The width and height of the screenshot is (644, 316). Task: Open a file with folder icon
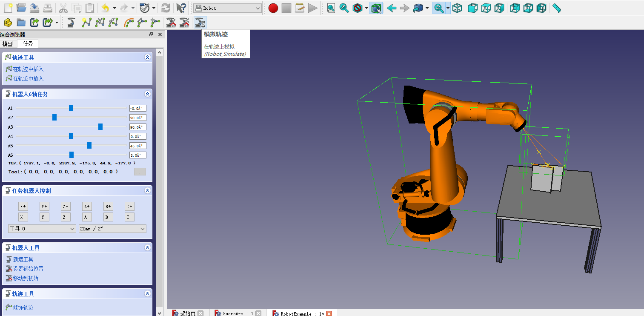pyautogui.click(x=21, y=8)
